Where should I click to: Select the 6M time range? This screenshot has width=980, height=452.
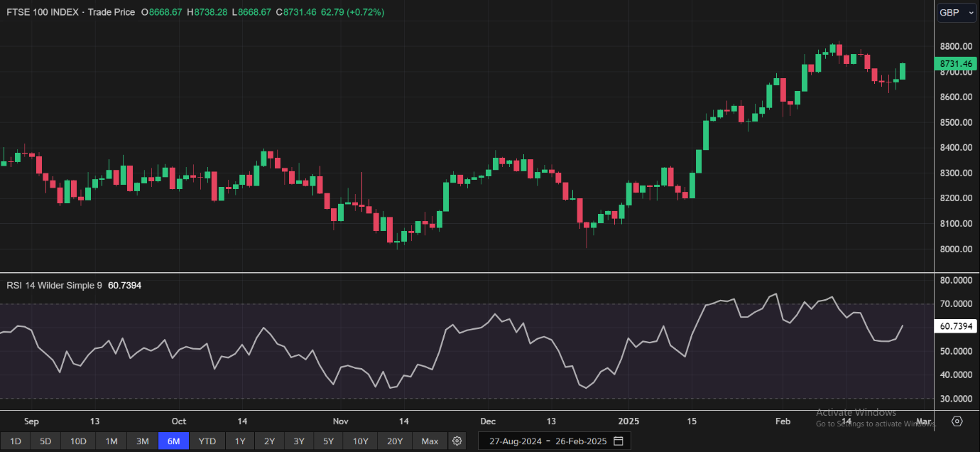[x=174, y=441]
